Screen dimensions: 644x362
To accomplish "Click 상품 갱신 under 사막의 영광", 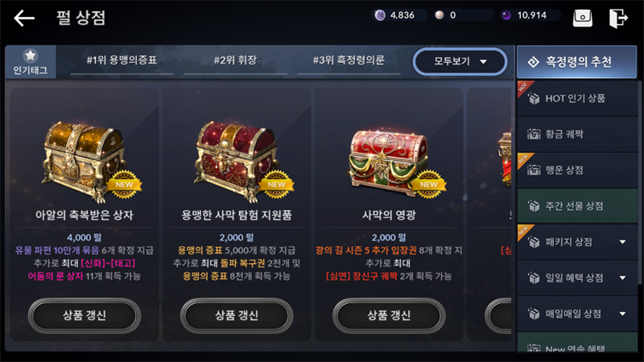I will click(389, 315).
